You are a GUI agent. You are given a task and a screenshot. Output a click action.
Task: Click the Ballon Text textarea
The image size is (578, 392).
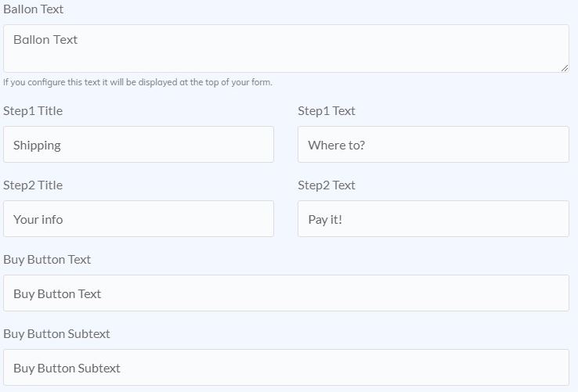pos(286,49)
